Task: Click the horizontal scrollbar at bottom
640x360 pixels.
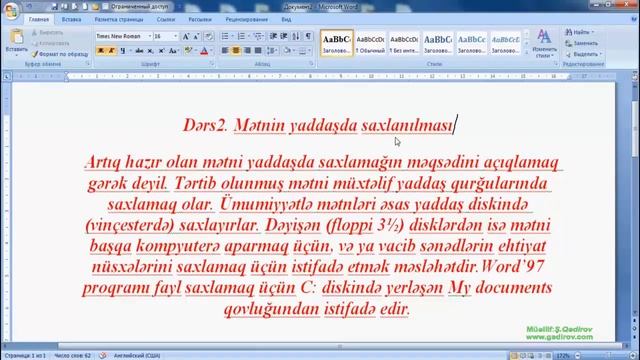Action: pos(340,347)
